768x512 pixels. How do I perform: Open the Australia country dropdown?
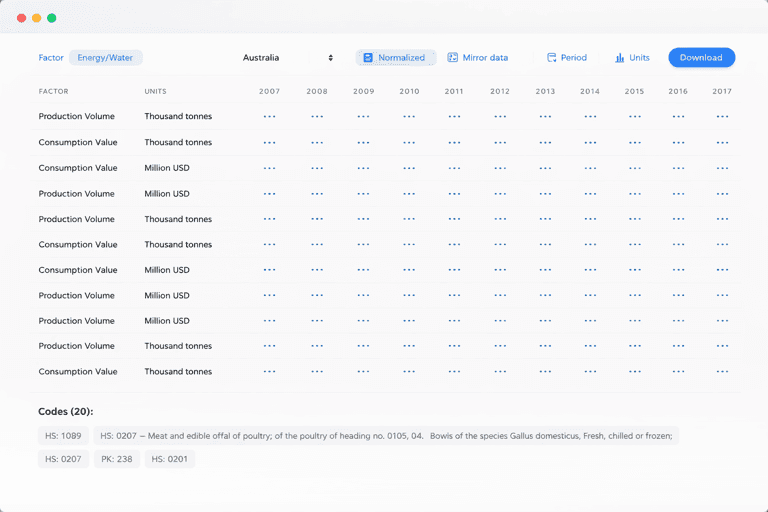(x=287, y=58)
